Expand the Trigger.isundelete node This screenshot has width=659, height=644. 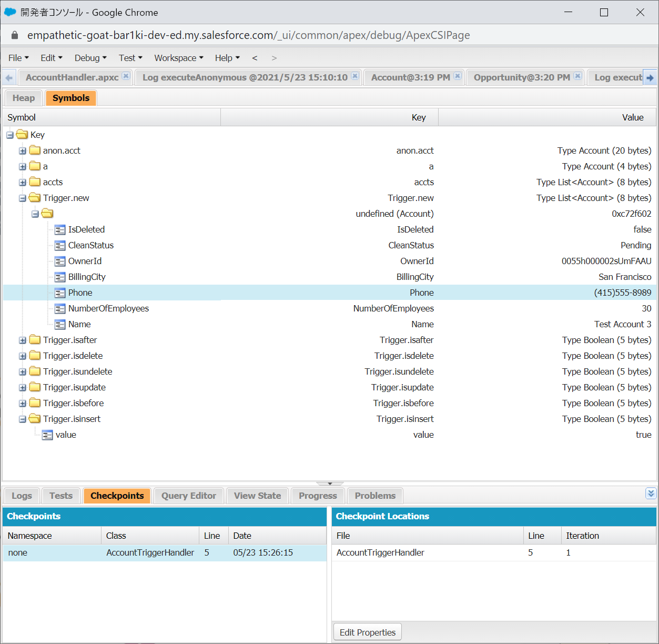click(23, 372)
